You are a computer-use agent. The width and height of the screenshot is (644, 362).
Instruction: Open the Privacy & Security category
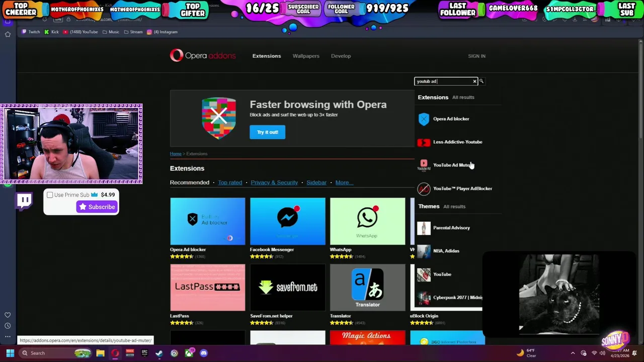pos(274,183)
